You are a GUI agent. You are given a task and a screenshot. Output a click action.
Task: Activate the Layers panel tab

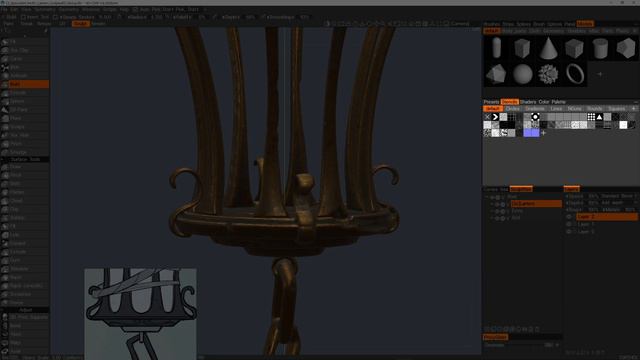(x=571, y=189)
